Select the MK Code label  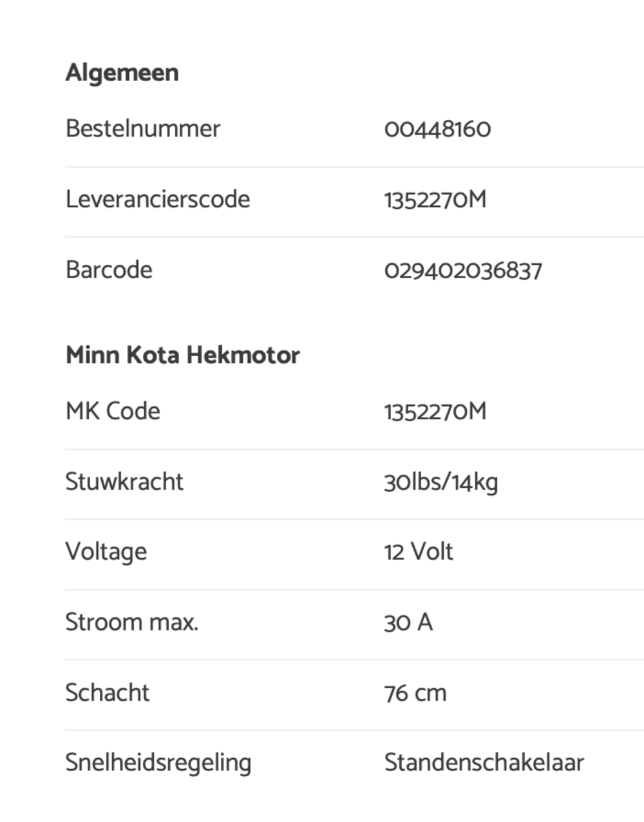(x=113, y=411)
